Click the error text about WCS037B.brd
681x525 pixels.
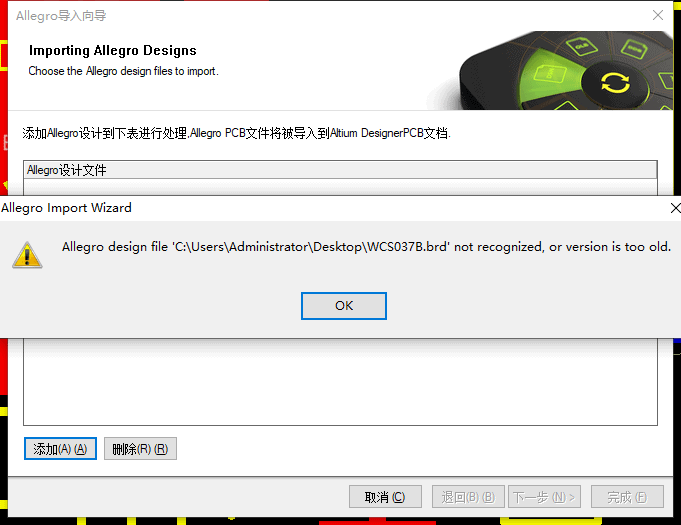point(366,247)
